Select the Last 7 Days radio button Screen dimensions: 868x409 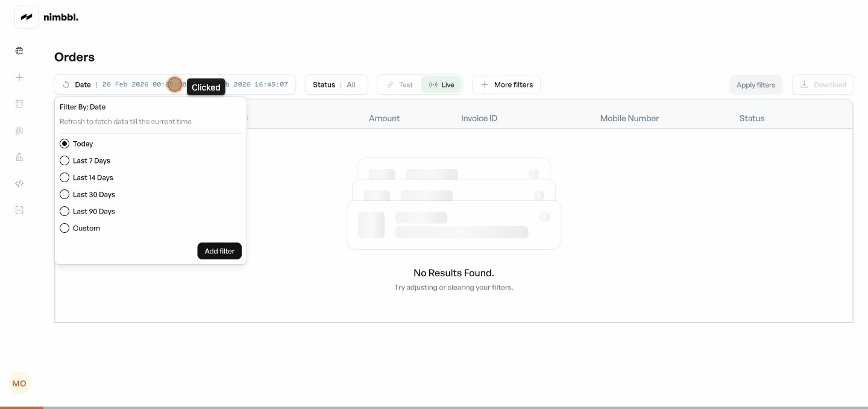click(64, 160)
